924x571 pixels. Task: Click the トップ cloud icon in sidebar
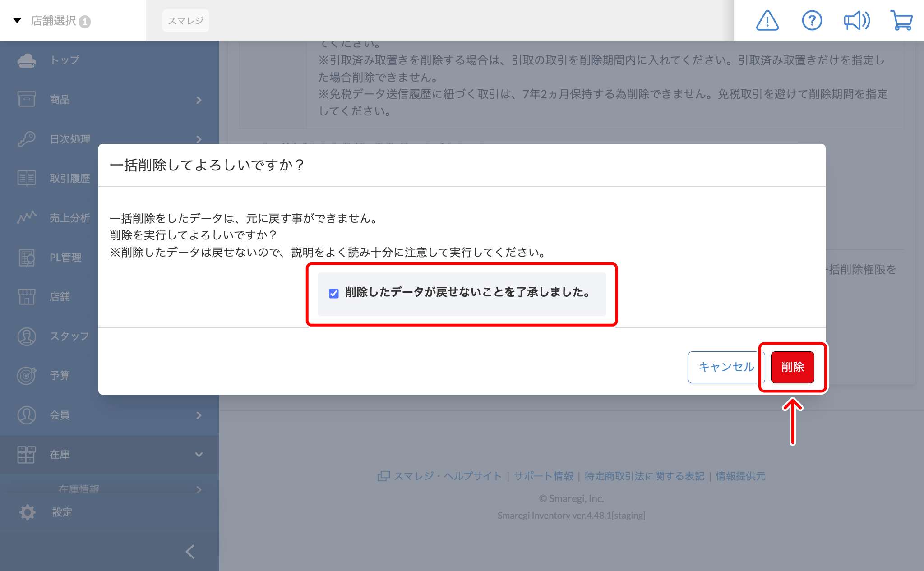[x=27, y=60]
